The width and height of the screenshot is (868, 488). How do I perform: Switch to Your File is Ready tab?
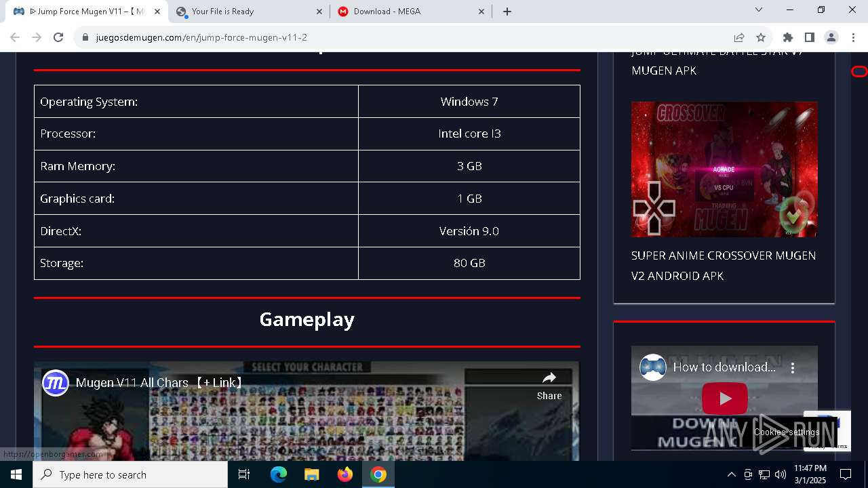click(x=249, y=12)
